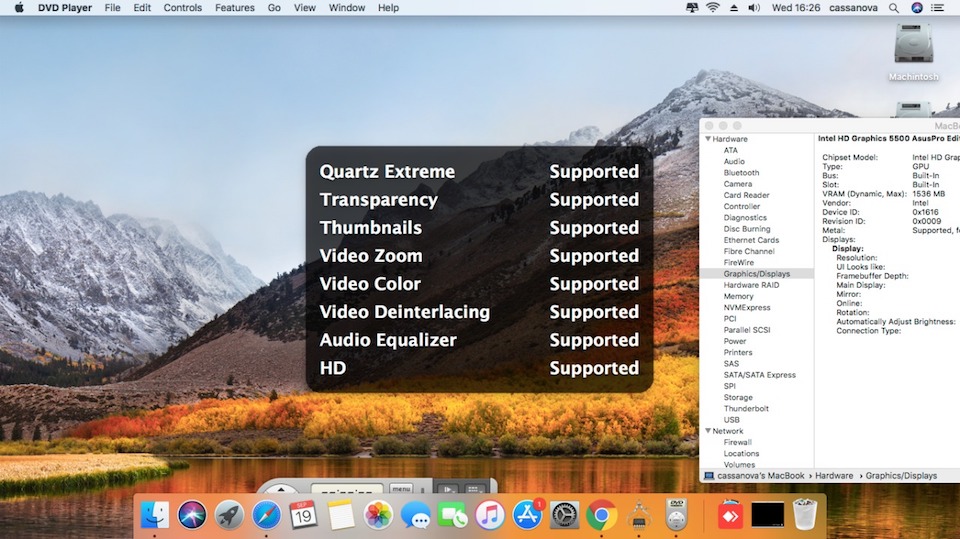Image resolution: width=960 pixels, height=539 pixels.
Task: Open the Apple menu
Action: pyautogui.click(x=19, y=8)
